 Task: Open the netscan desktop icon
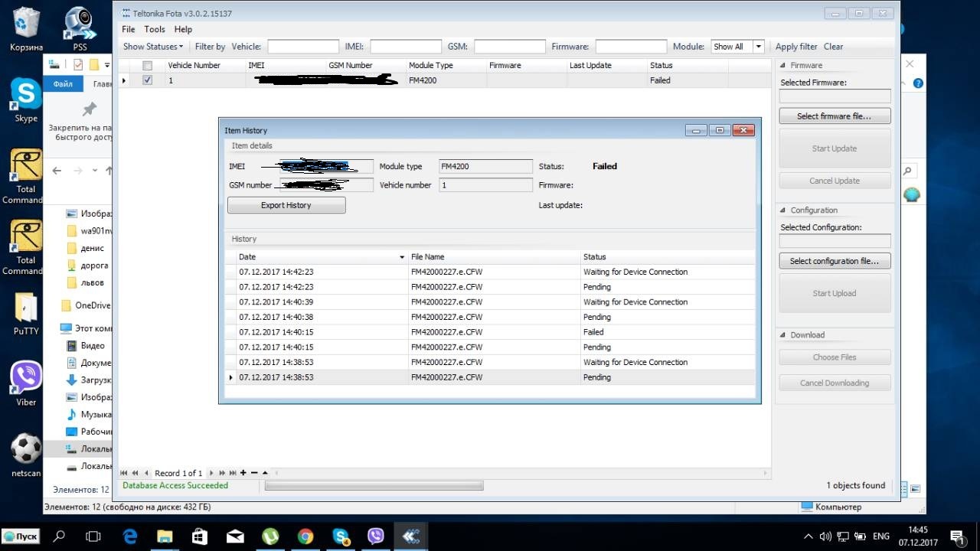[x=26, y=451]
